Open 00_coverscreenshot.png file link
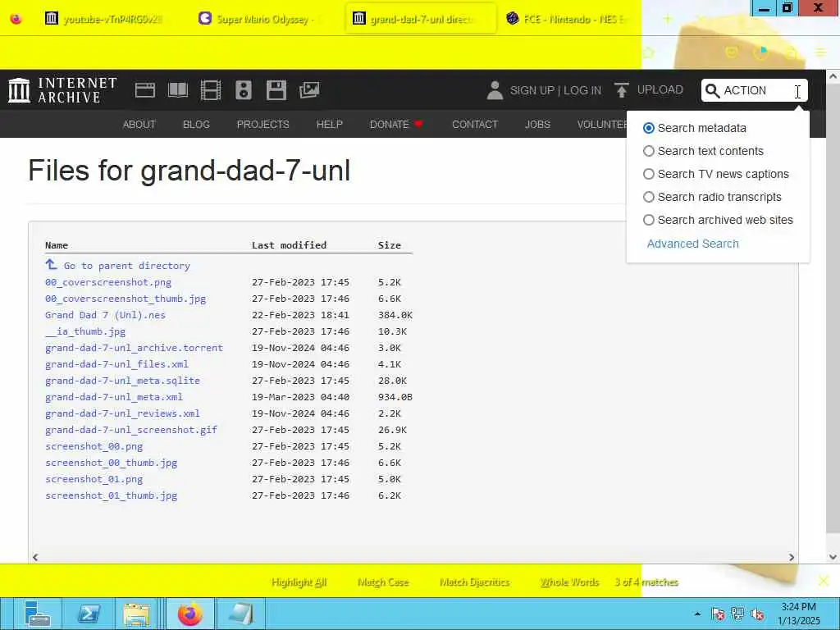This screenshot has width=840, height=630. coord(108,282)
